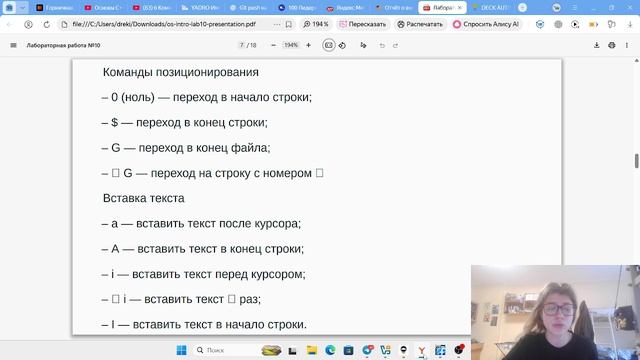The image size is (640, 360).
Task: Click the Пересказать button
Action: click(362, 24)
